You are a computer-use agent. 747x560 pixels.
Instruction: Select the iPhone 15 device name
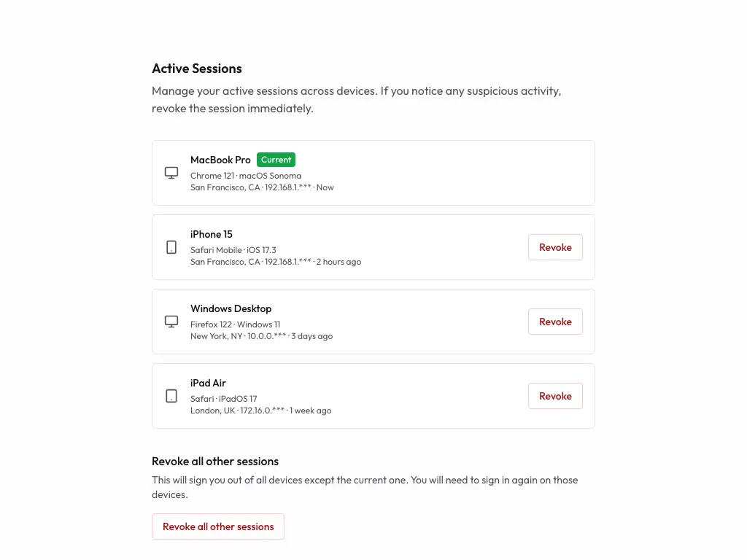point(212,234)
